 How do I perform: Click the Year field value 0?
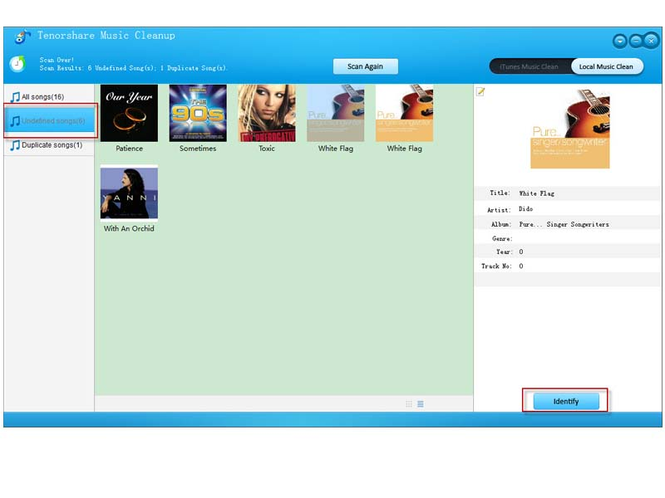521,252
